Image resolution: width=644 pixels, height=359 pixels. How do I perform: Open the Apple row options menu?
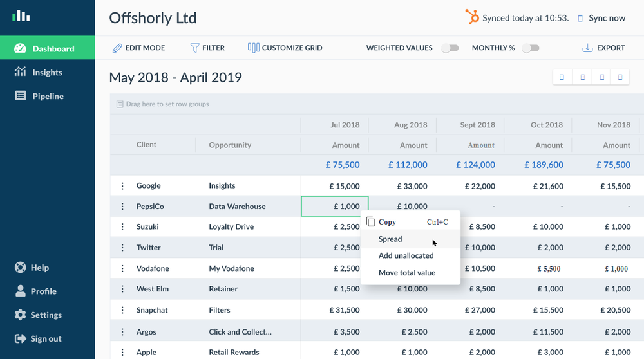click(x=122, y=352)
